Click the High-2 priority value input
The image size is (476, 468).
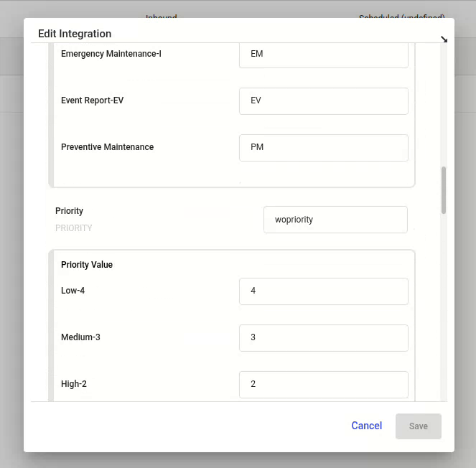324,385
